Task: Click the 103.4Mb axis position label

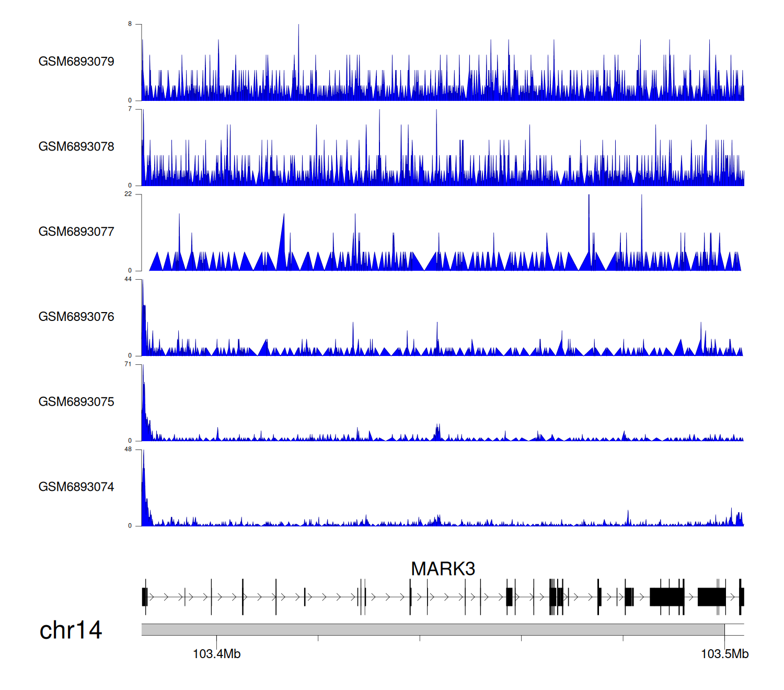Action: (216, 654)
